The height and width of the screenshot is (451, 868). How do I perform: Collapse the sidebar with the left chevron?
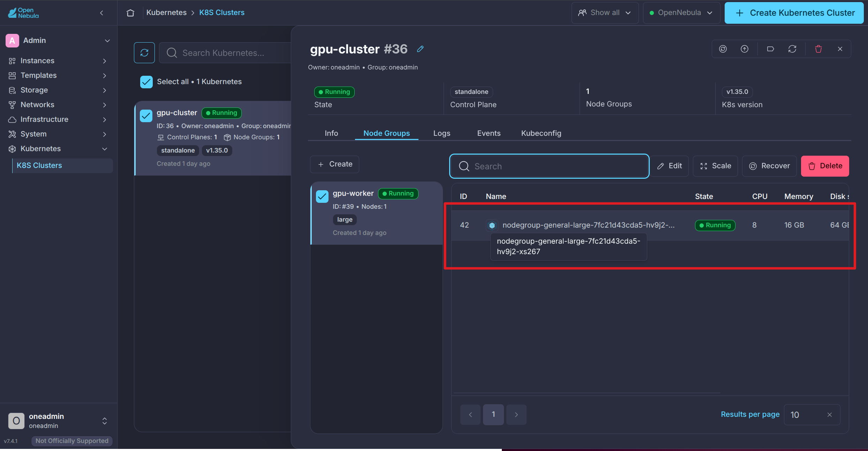coord(101,13)
